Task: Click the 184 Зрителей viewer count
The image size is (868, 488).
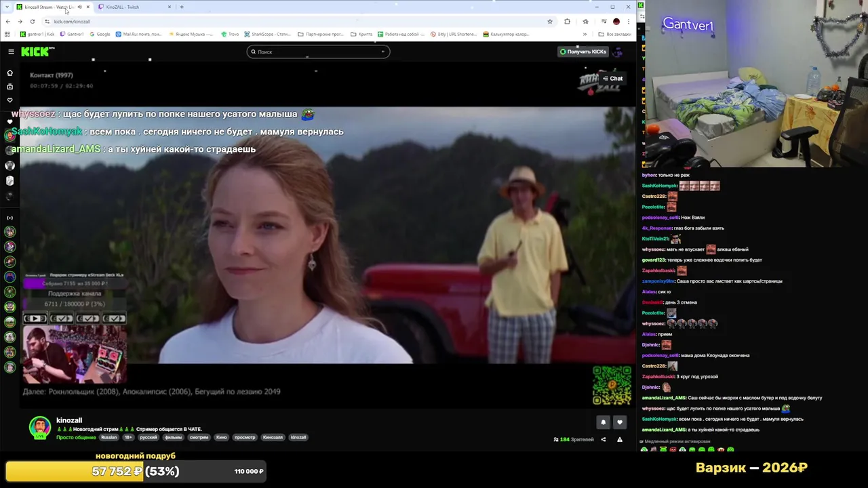Action: coord(574,439)
